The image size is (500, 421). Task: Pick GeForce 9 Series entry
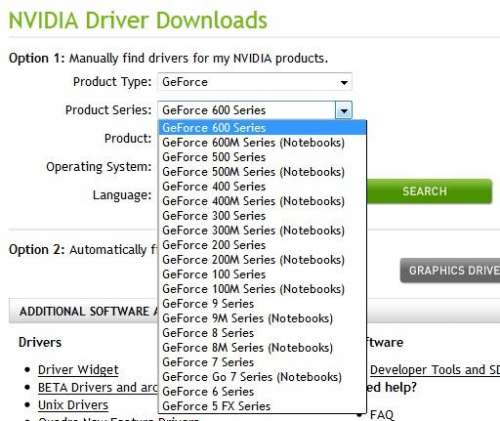click(262, 304)
